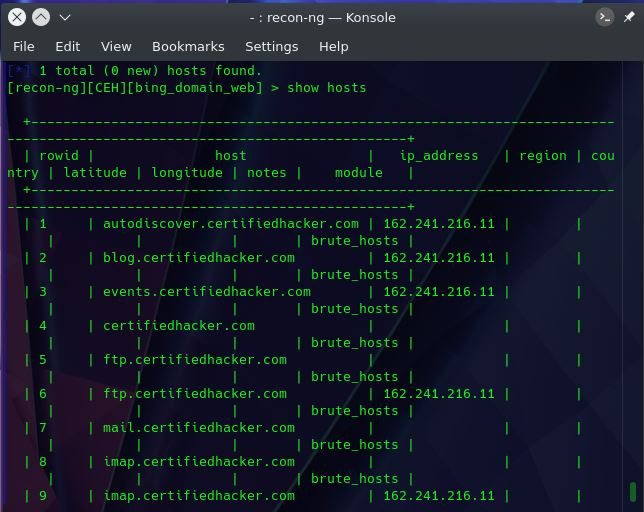This screenshot has height=512, width=644.
Task: Click 'blog.certifiedhacker.com' host entry
Action: coord(199,257)
